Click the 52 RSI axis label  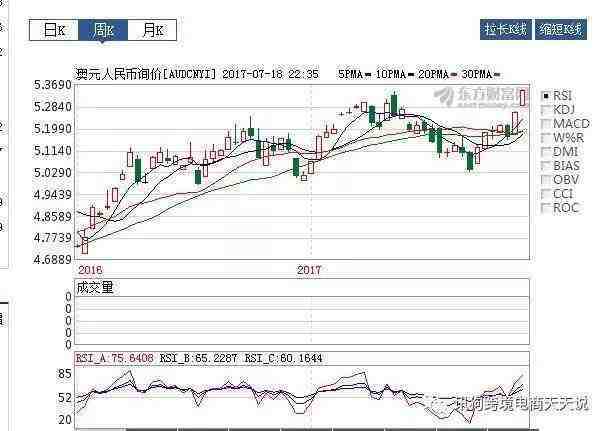click(65, 398)
